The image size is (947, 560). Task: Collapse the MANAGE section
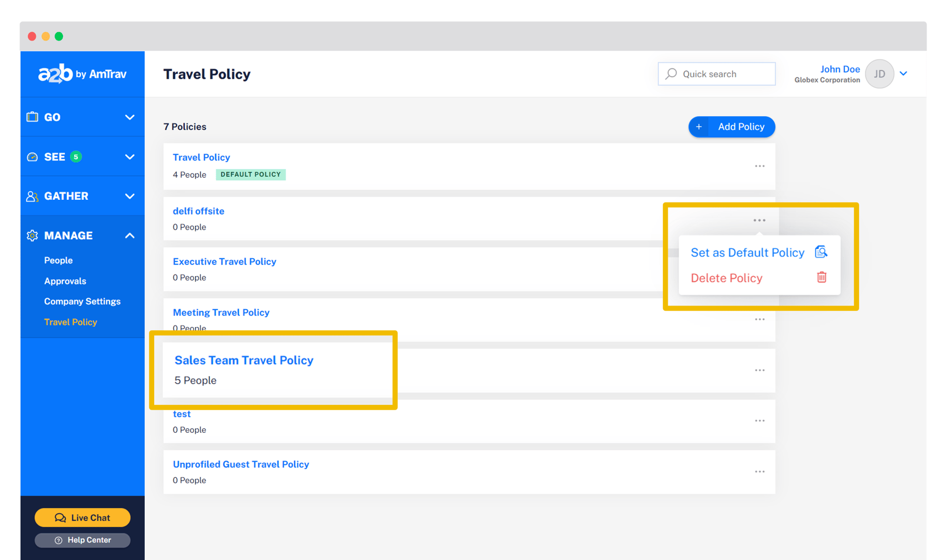tap(129, 235)
